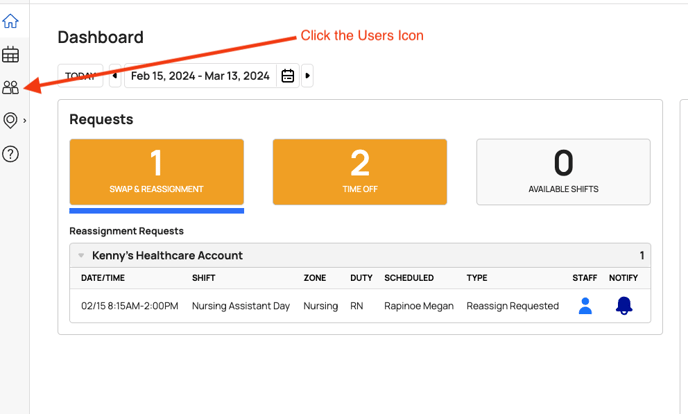Viewport: 688px width, 414px height.
Task: Click the 02/15 8:15AM-2:00PM cell
Action: pyautogui.click(x=129, y=306)
